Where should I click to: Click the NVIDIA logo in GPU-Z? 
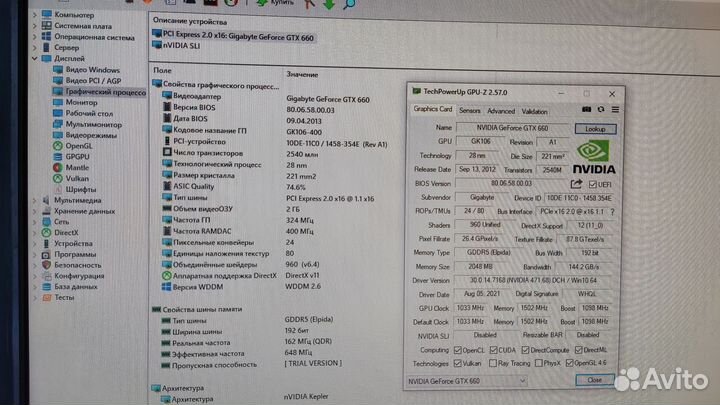[x=594, y=157]
